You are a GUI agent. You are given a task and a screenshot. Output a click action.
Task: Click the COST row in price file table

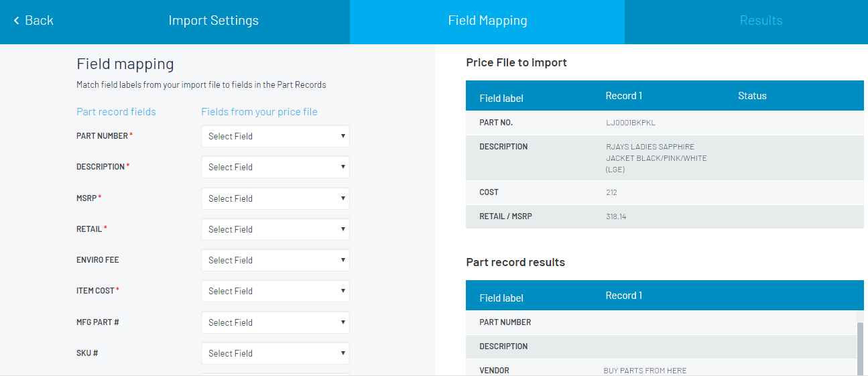489,192
